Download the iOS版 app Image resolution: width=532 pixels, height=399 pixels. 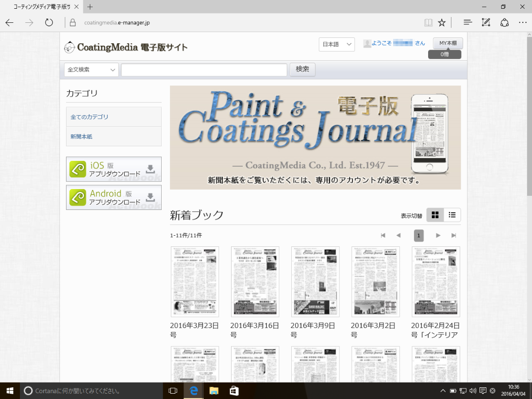point(114,169)
